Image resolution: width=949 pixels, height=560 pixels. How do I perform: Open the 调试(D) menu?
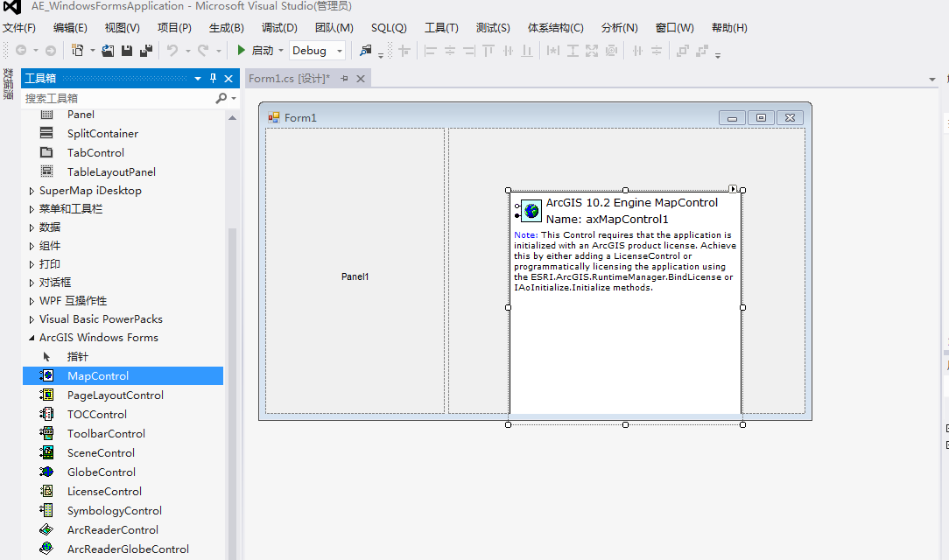(x=279, y=28)
